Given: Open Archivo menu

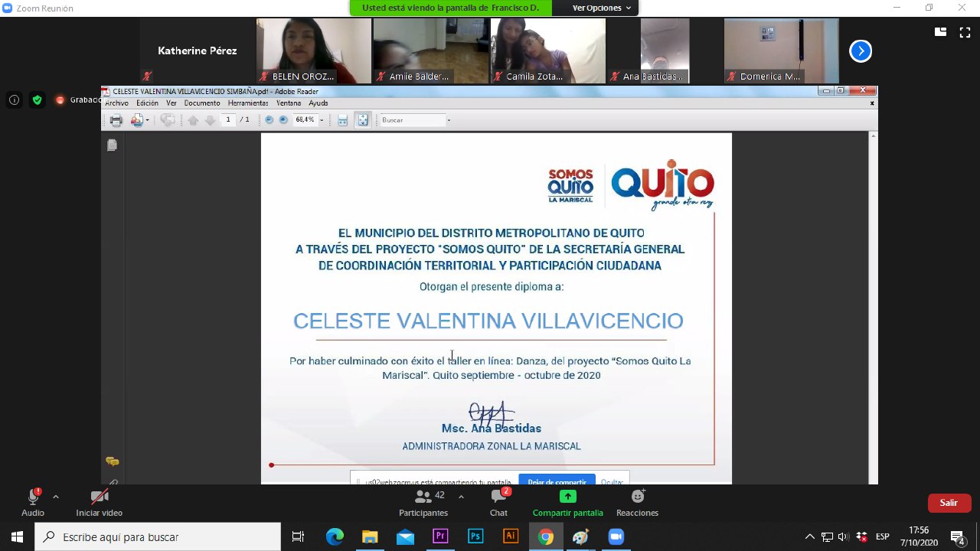Looking at the screenshot, I should [116, 103].
